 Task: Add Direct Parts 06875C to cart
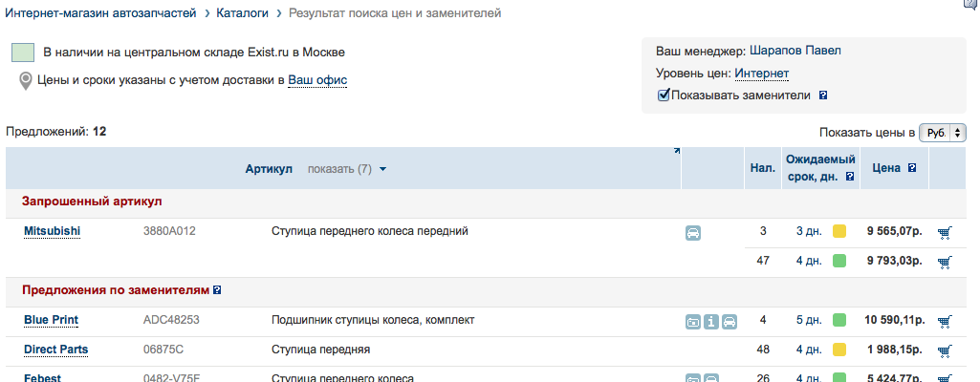945,350
